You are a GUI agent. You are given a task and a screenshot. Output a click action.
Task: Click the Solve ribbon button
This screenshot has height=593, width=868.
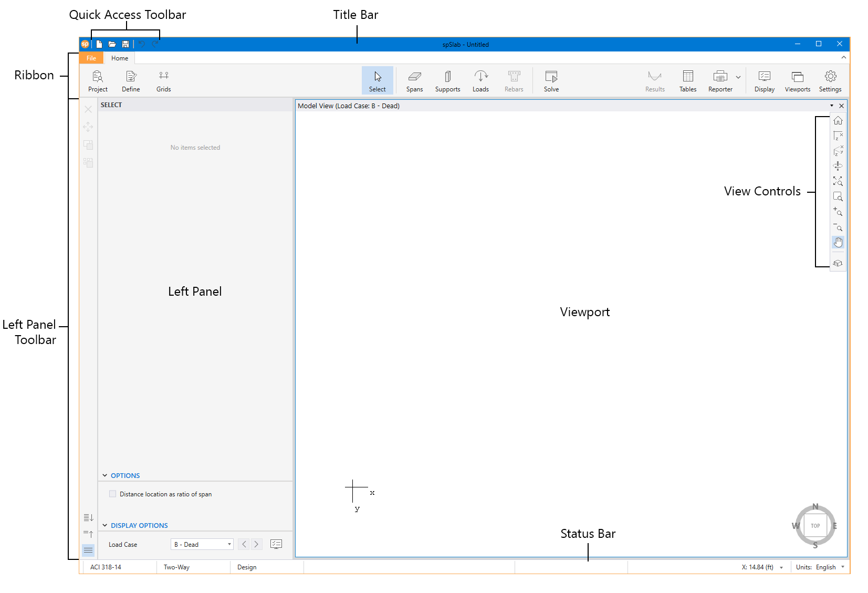(x=551, y=81)
